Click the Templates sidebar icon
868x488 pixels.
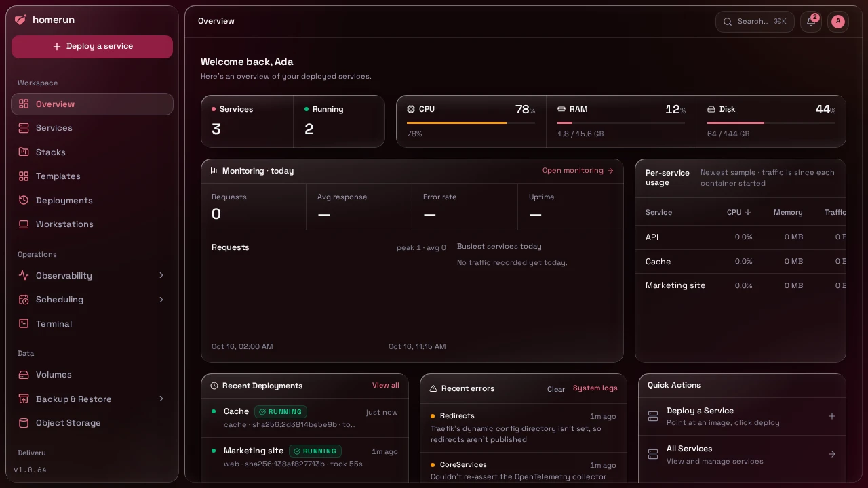coord(24,176)
